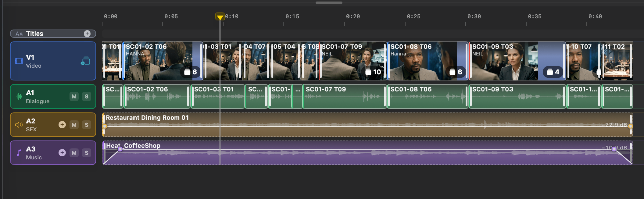The image size is (644, 199).
Task: Click the yellow playhead marker
Action: pos(220,17)
